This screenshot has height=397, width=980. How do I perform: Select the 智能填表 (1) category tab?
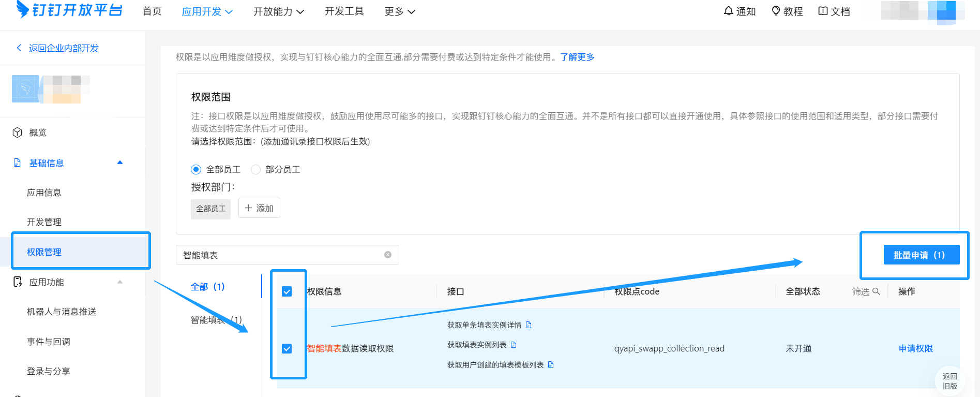point(216,320)
